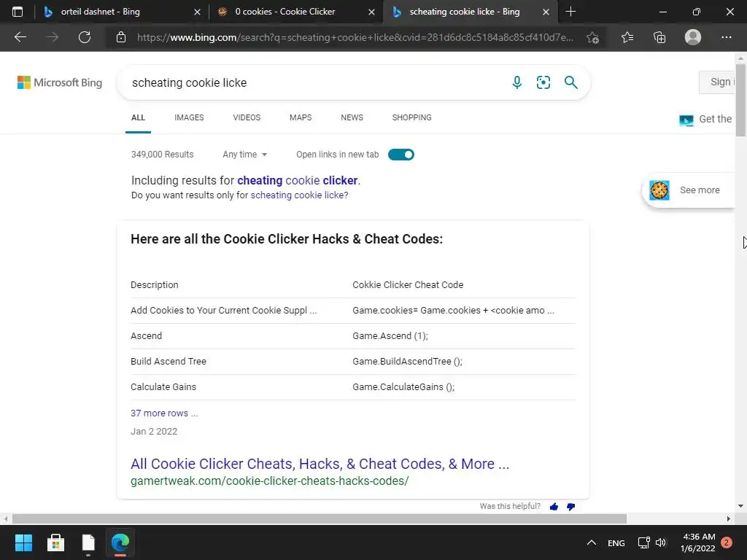Open a new browser tab

[570, 12]
